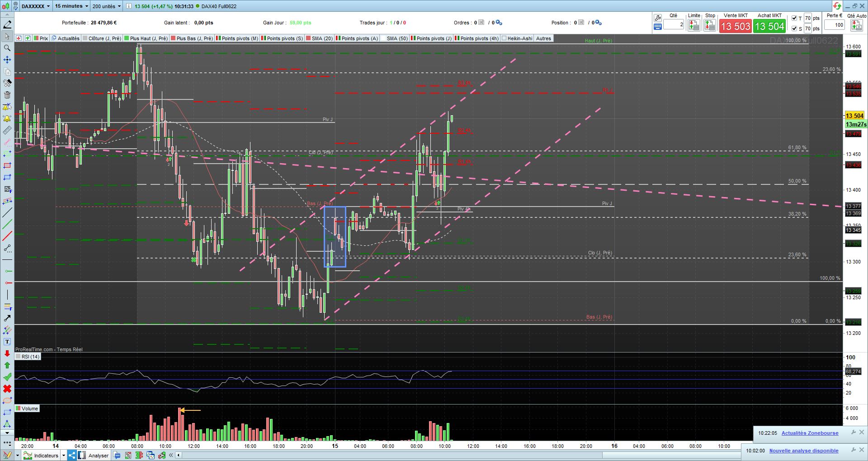Expand the Indicateurs dropdown arrow
Viewport: 868px width, 461px height.
[63, 456]
